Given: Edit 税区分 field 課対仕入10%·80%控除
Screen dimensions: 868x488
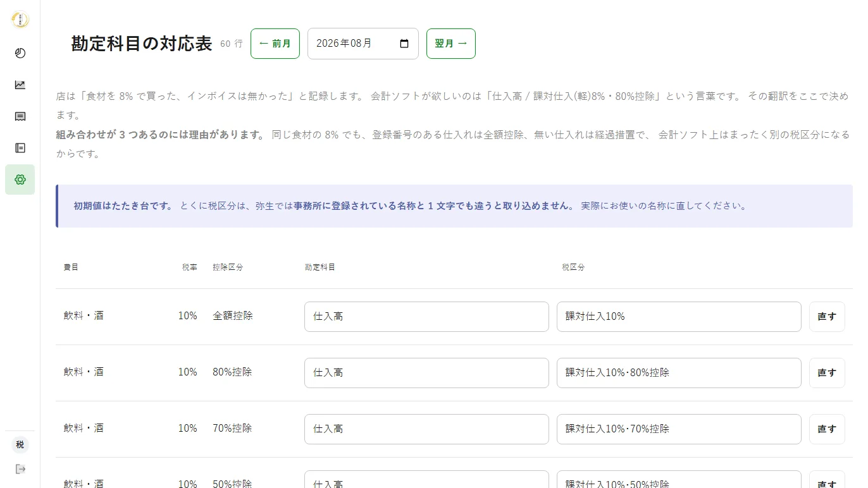Looking at the screenshot, I should click(x=679, y=373).
